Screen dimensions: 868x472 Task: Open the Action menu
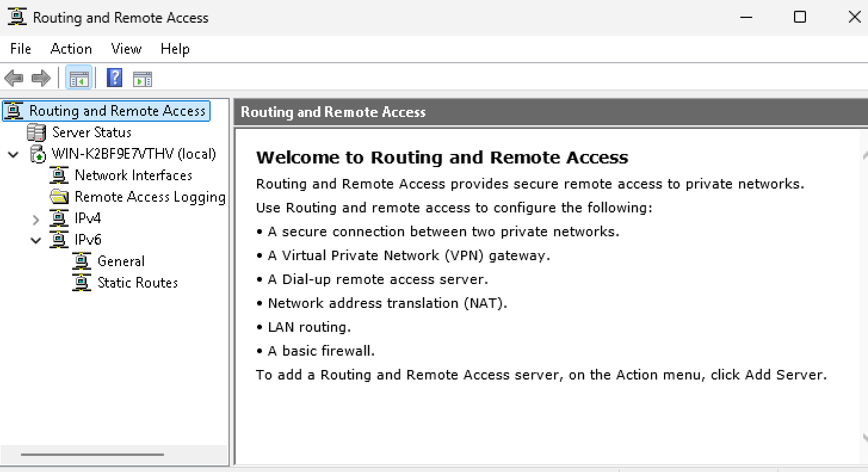click(71, 49)
